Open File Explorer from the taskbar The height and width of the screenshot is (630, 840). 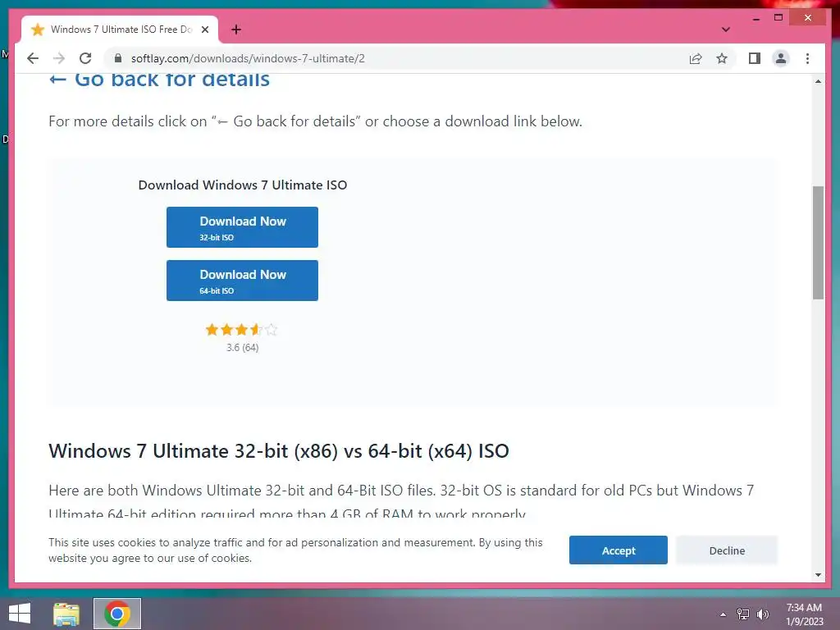pos(66,614)
